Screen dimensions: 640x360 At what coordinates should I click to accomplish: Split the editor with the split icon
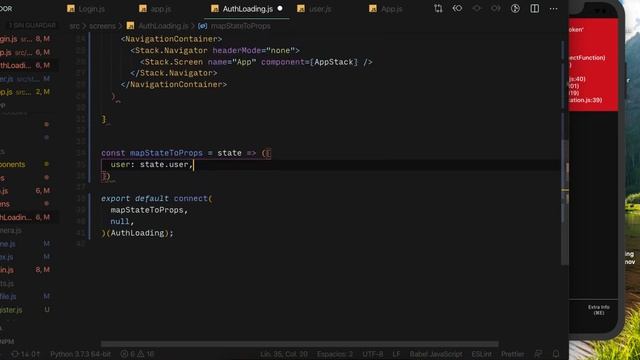534,9
